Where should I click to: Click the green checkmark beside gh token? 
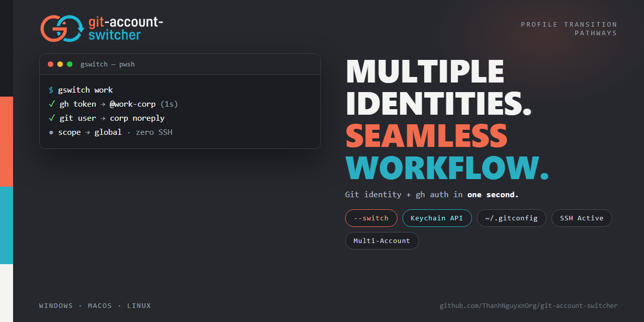pyautogui.click(x=51, y=104)
